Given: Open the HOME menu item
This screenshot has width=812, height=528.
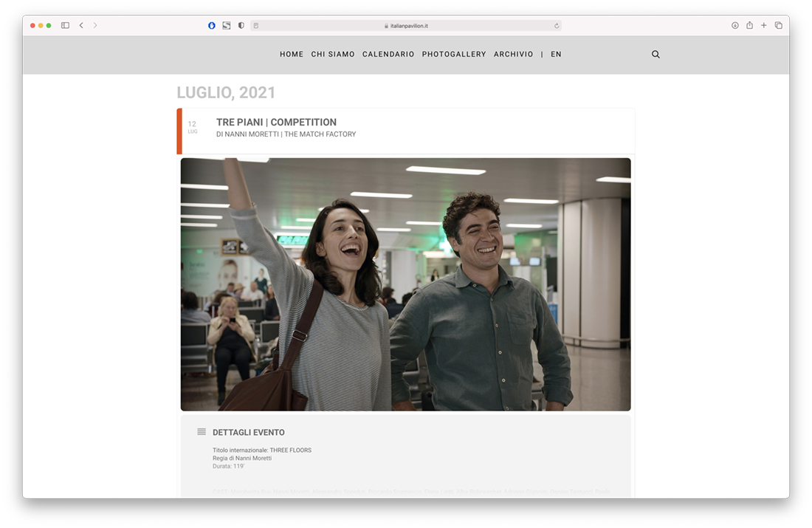Looking at the screenshot, I should click(292, 55).
